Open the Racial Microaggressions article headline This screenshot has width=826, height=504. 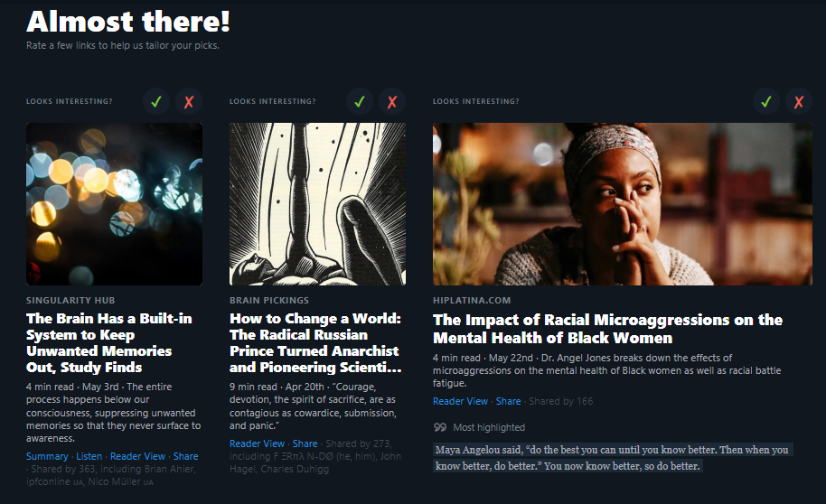[x=607, y=329]
